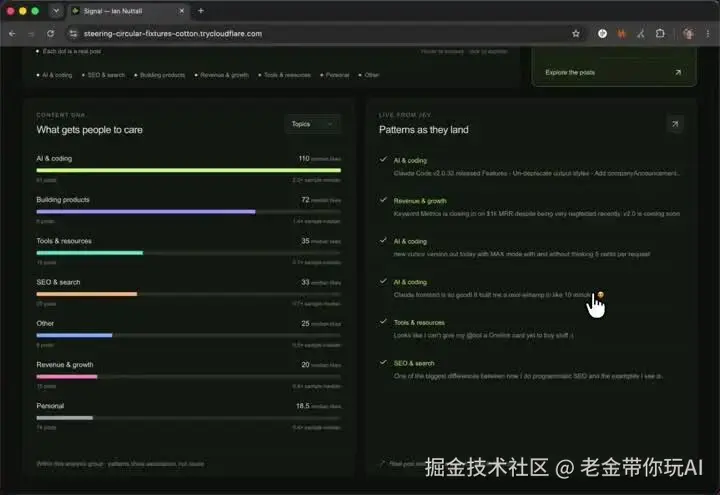Open the tab search chevron dropdown
Screen dimensions: 720x495
(56, 11)
